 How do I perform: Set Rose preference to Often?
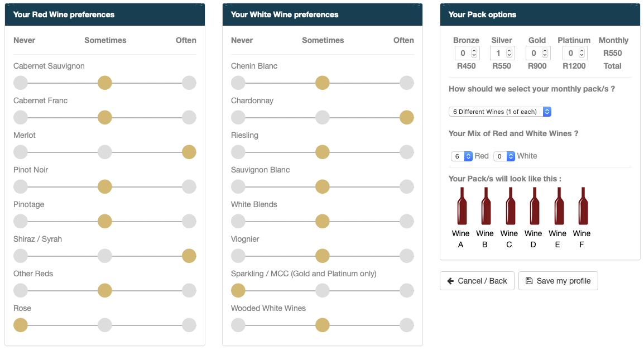pos(189,325)
